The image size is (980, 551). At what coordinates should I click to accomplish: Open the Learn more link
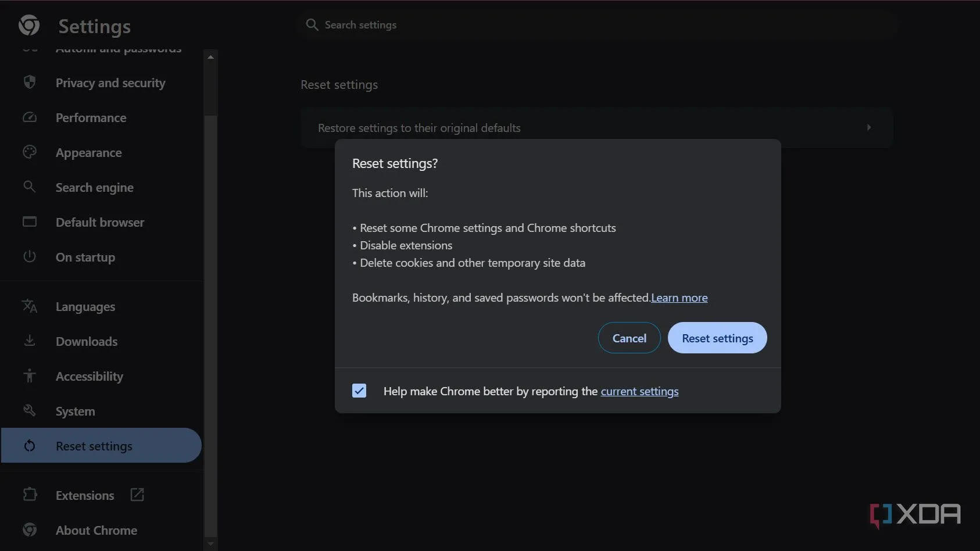[x=679, y=298]
